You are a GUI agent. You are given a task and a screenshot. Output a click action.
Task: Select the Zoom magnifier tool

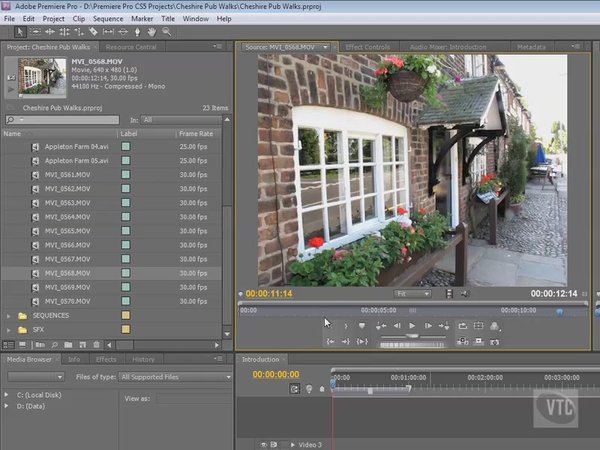tap(167, 32)
